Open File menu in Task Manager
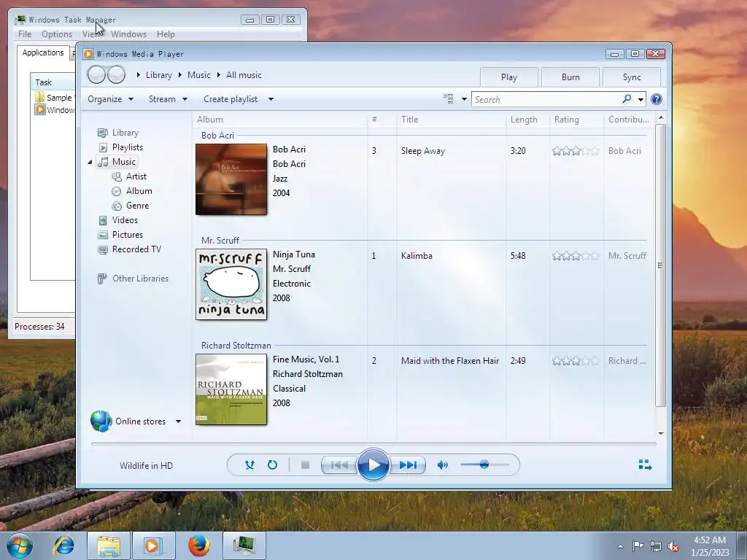This screenshot has height=560, width=747. [x=25, y=34]
